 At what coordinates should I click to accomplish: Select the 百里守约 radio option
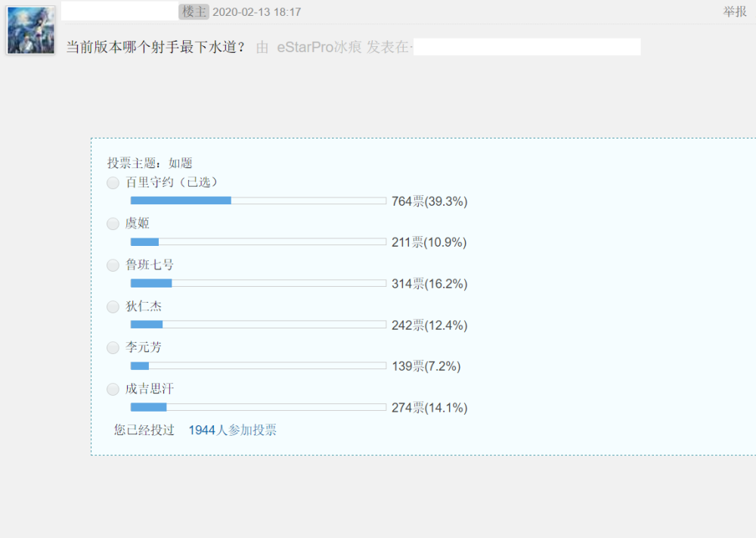click(113, 183)
